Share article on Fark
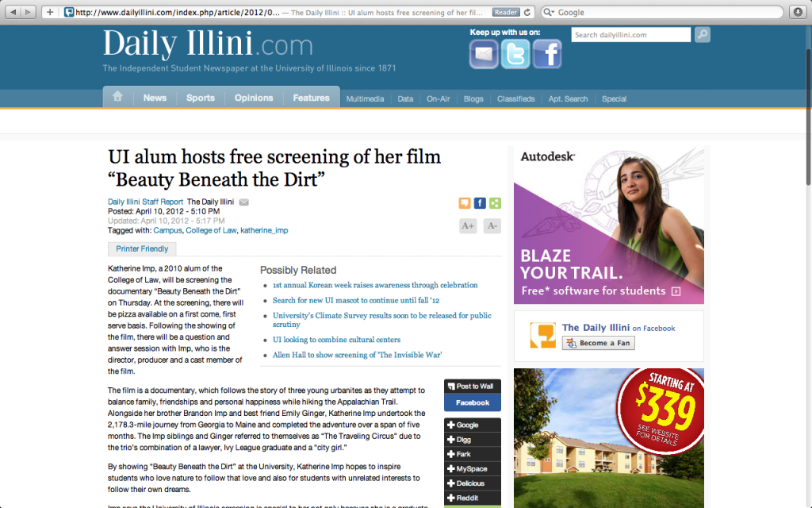This screenshot has height=508, width=812. point(473,454)
